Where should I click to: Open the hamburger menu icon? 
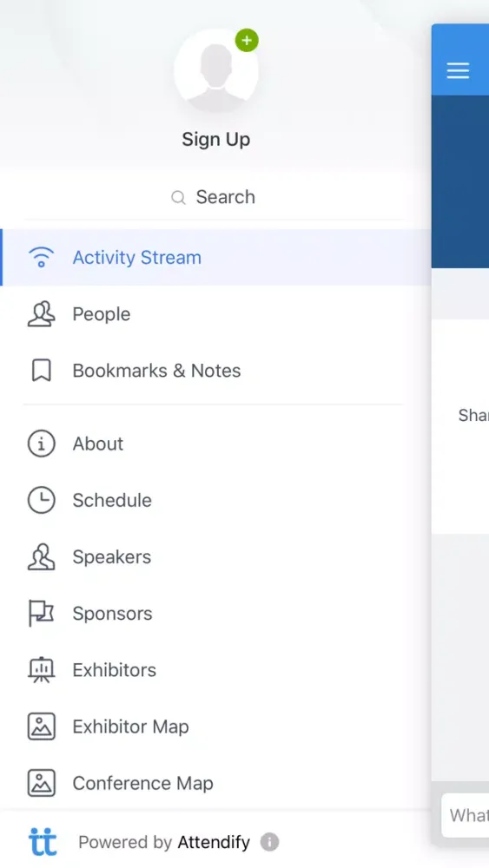click(x=458, y=70)
